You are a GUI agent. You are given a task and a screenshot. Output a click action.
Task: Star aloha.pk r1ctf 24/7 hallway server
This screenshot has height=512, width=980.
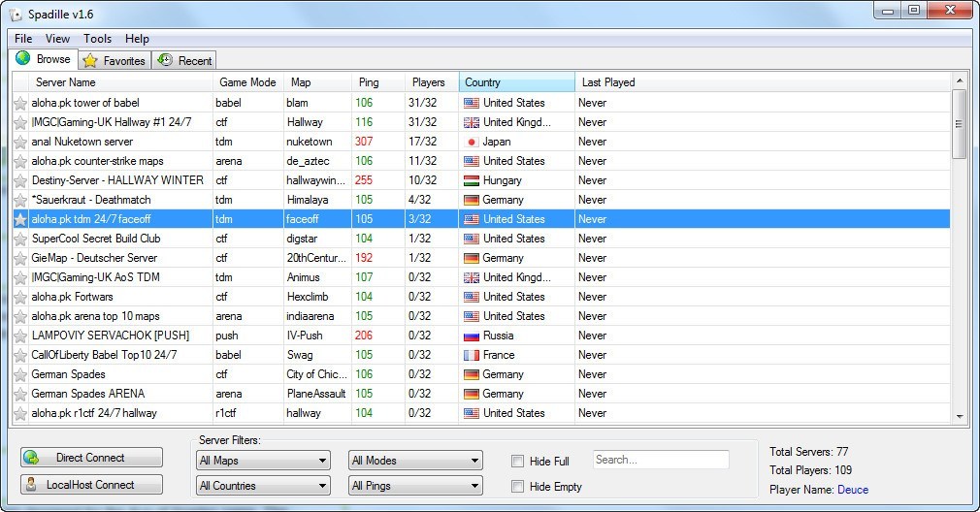tap(20, 413)
